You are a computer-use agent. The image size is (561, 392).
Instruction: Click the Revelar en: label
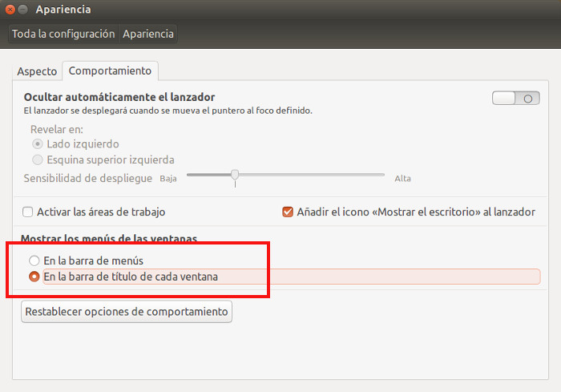57,129
